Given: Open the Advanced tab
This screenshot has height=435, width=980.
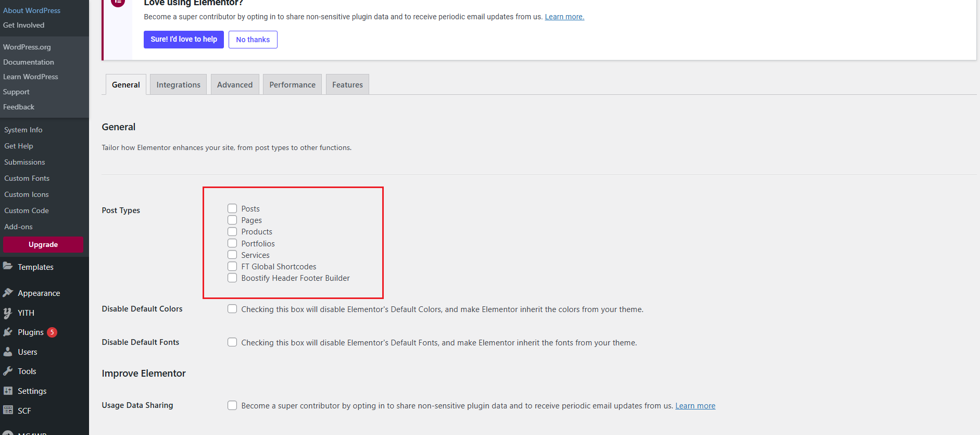Looking at the screenshot, I should pos(235,84).
